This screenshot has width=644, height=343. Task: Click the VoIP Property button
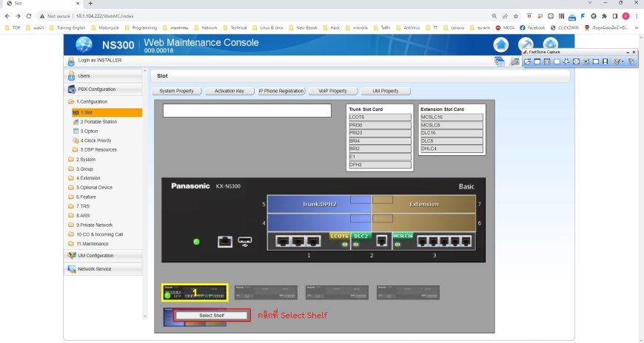point(332,91)
